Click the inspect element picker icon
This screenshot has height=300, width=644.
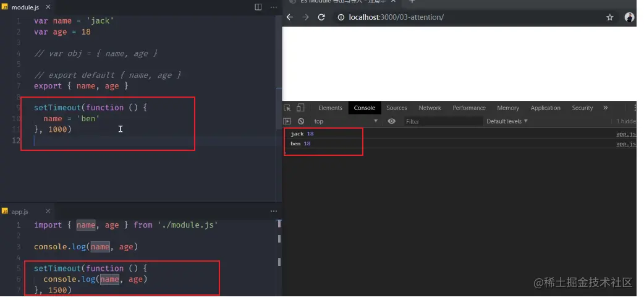pyautogui.click(x=287, y=108)
